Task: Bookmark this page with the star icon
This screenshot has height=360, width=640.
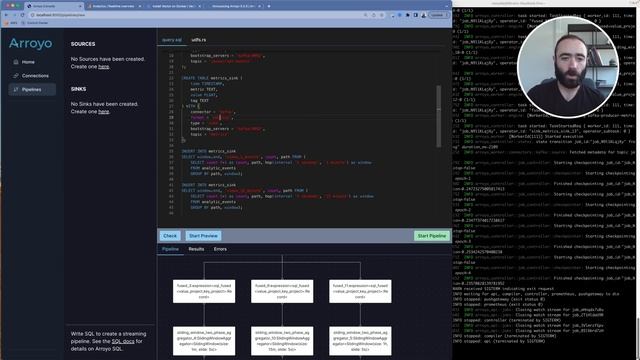Action: (x=382, y=15)
